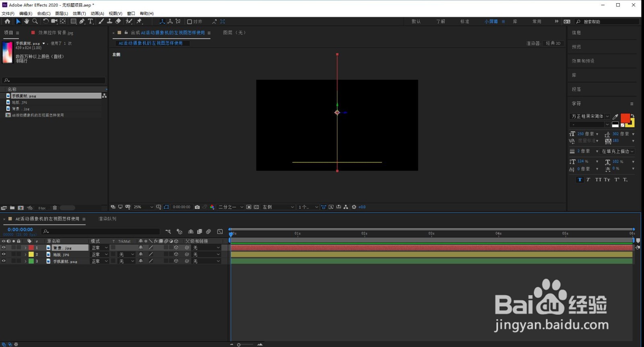This screenshot has height=347, width=644.
Task: Open the 效果和预设 panel
Action: pyautogui.click(x=583, y=61)
